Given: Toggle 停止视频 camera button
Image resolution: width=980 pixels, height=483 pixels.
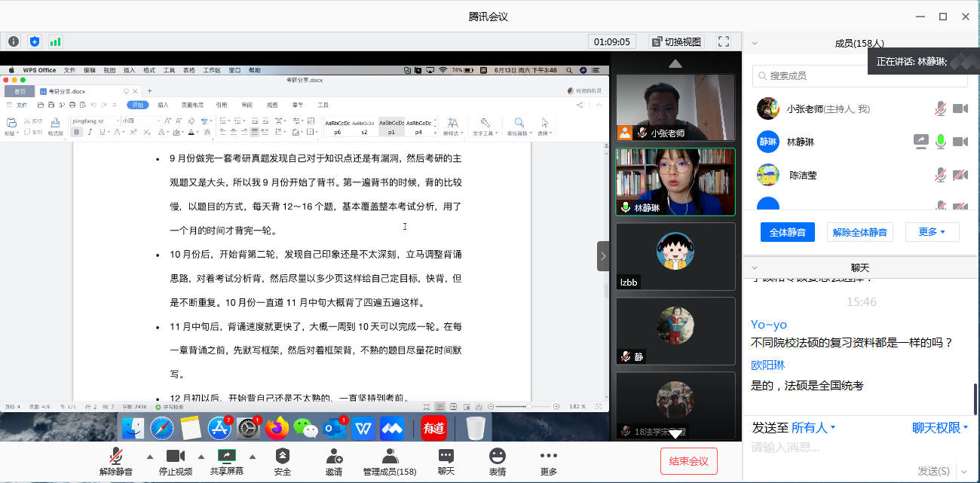Looking at the screenshot, I should [x=176, y=457].
